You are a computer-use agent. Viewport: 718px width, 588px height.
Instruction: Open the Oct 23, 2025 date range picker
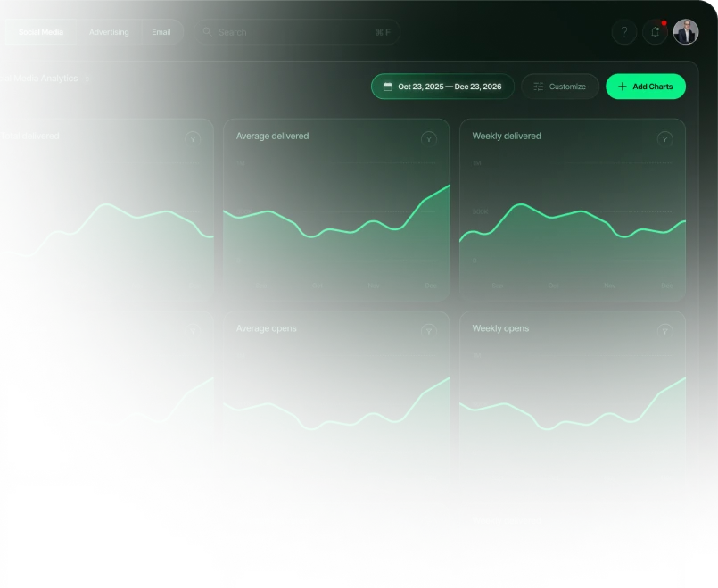442,87
